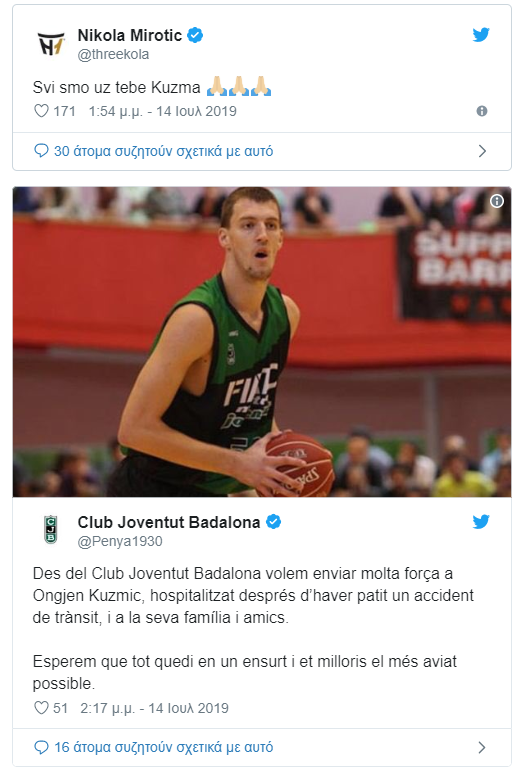Click Twitter bird icon on Joventut tweet

click(481, 521)
